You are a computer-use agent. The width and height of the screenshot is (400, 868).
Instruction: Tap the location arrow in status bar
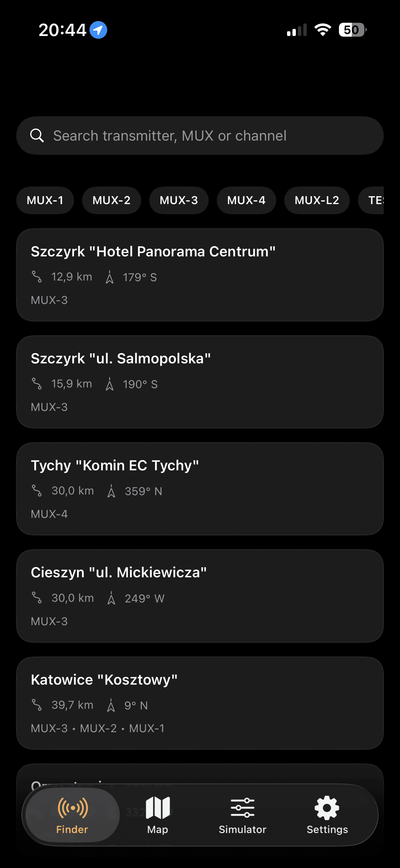(98, 30)
